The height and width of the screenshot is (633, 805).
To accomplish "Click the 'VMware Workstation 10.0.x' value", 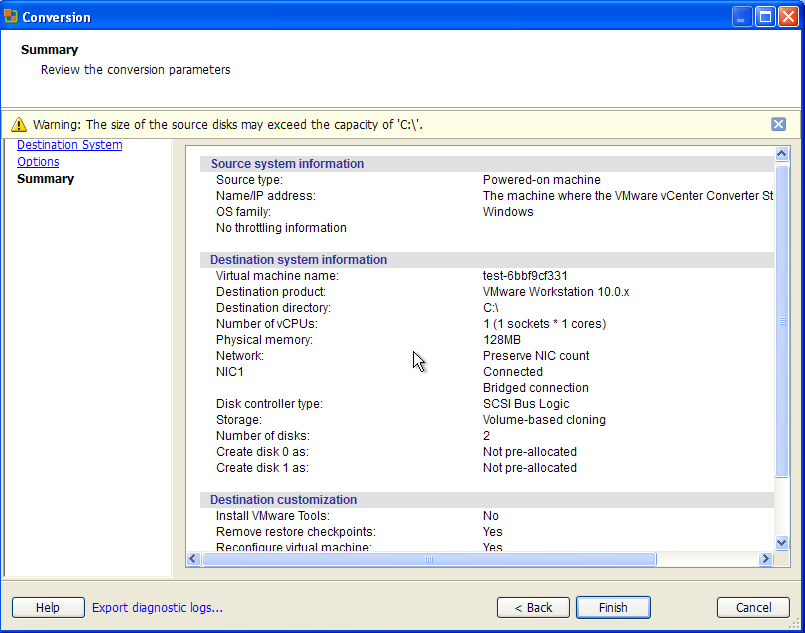I will tap(556, 292).
